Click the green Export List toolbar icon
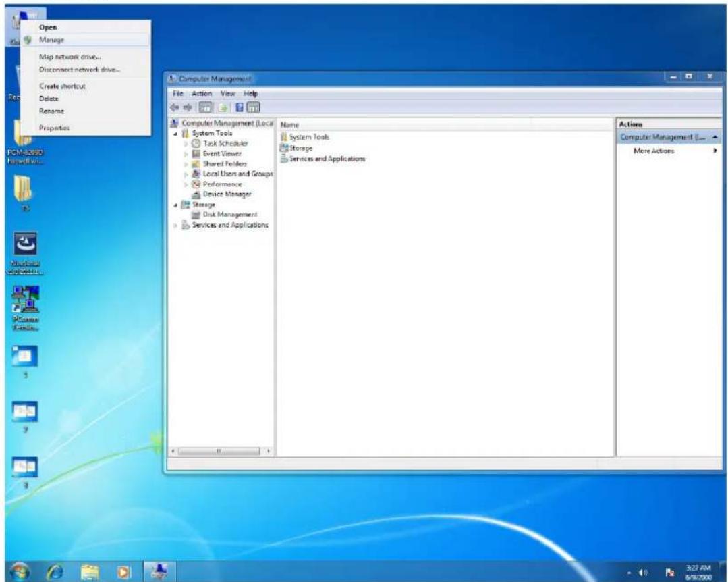Viewport: 728px width, 582px height. click(x=223, y=108)
